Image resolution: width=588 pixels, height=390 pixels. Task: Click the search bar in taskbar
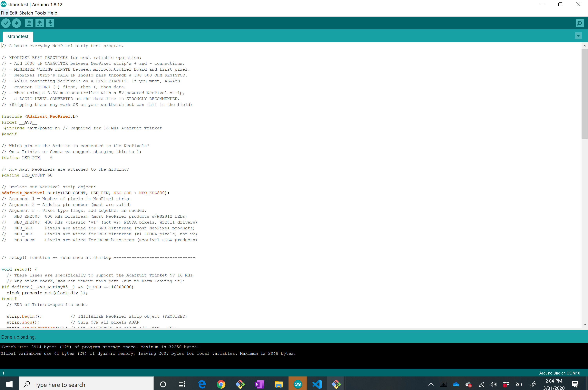[86, 385]
